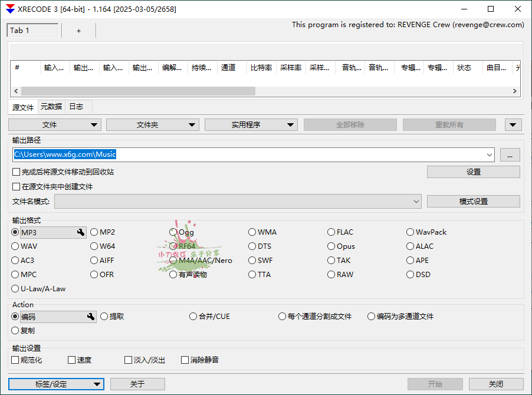532x395 pixels.
Task: Click the XRECODE logo in the title bar
Action: tap(8, 9)
